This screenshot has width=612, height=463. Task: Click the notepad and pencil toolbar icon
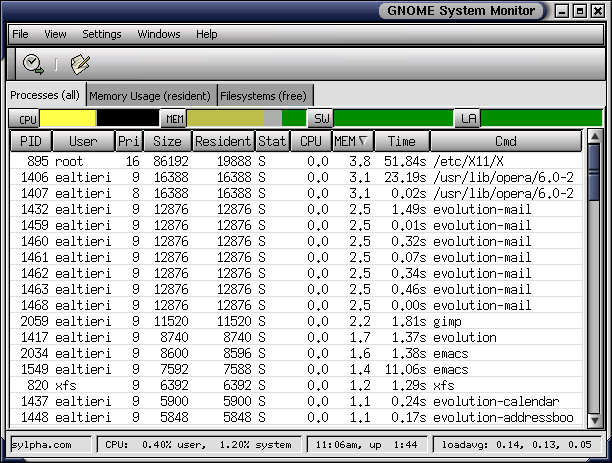(x=80, y=64)
